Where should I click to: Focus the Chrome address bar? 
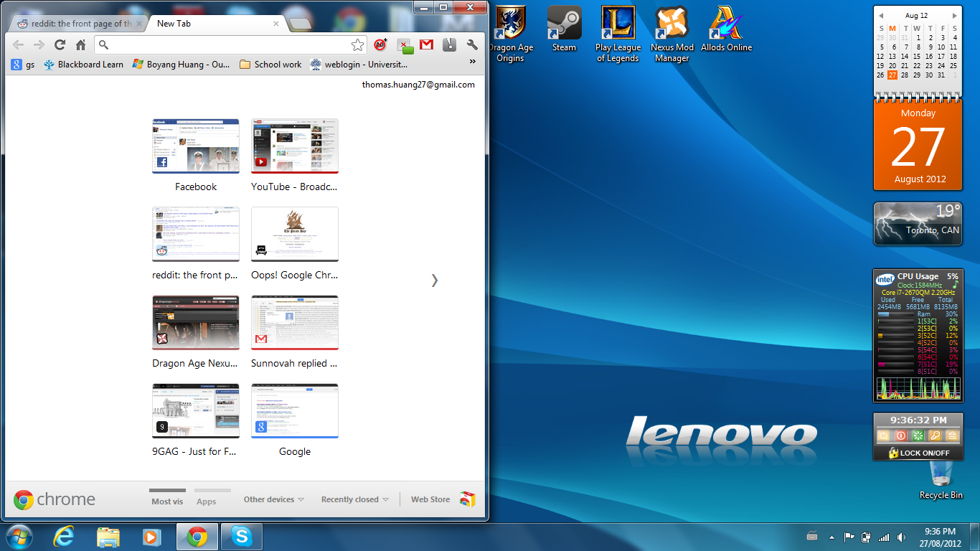pos(231,45)
